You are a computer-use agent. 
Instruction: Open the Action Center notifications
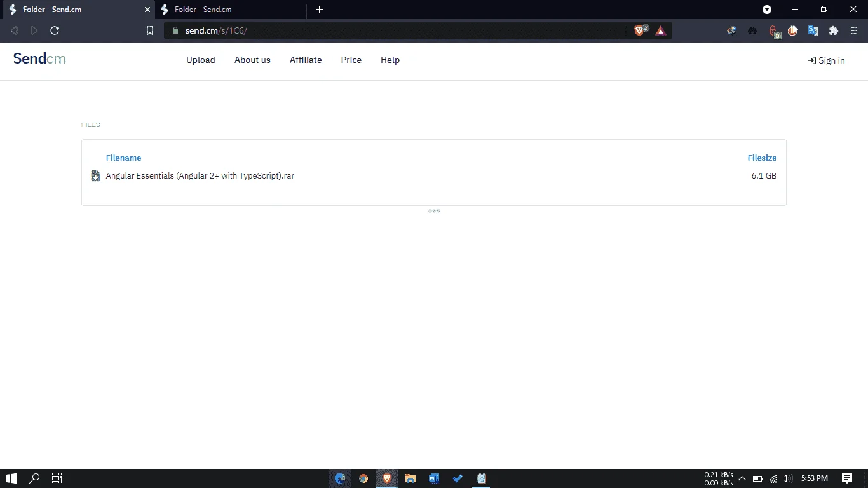click(847, 478)
